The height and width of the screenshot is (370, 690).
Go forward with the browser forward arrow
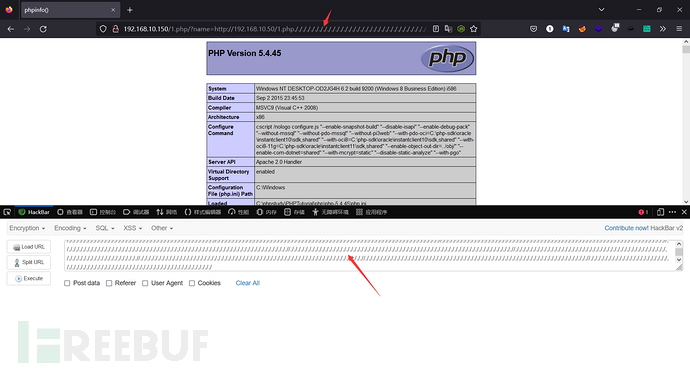27,29
